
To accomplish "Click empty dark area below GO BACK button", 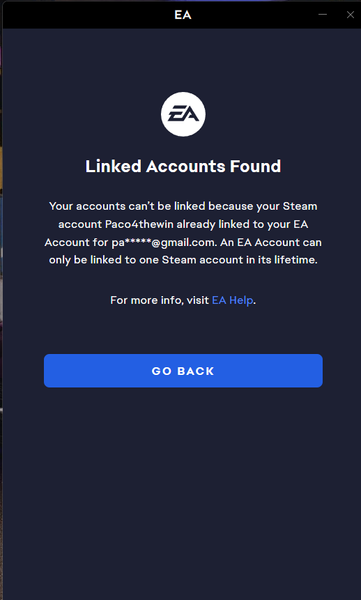I will point(183,490).
